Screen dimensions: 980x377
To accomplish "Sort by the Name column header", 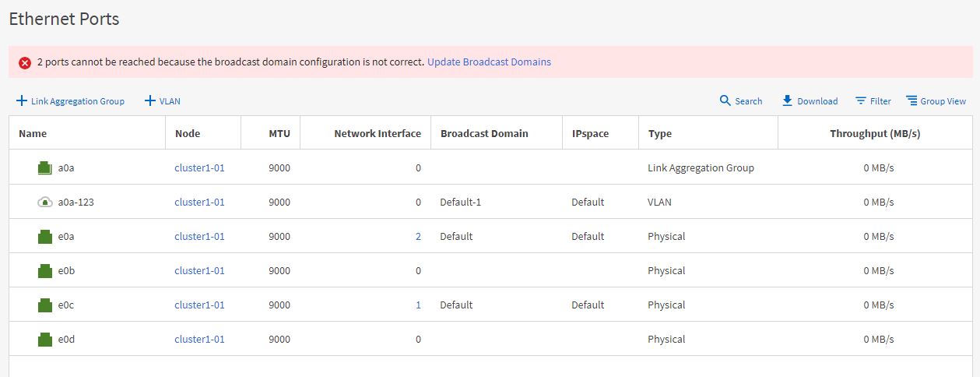I will tap(33, 133).
